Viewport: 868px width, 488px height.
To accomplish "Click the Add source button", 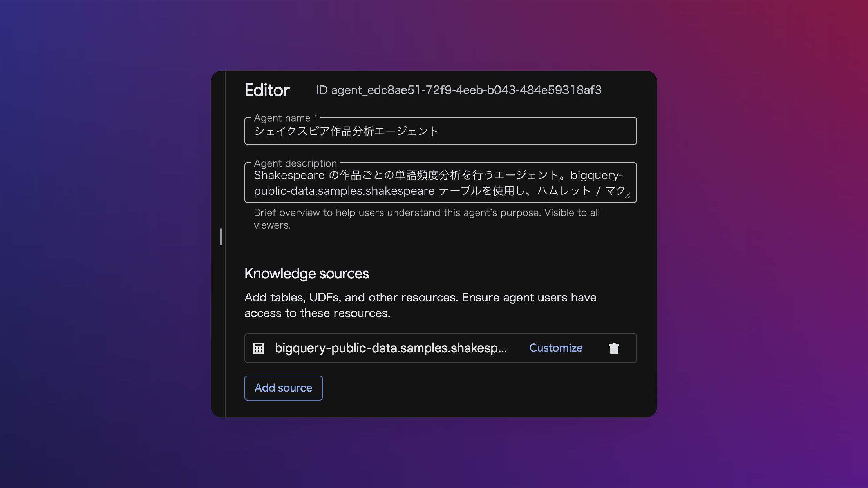I will coord(283,388).
